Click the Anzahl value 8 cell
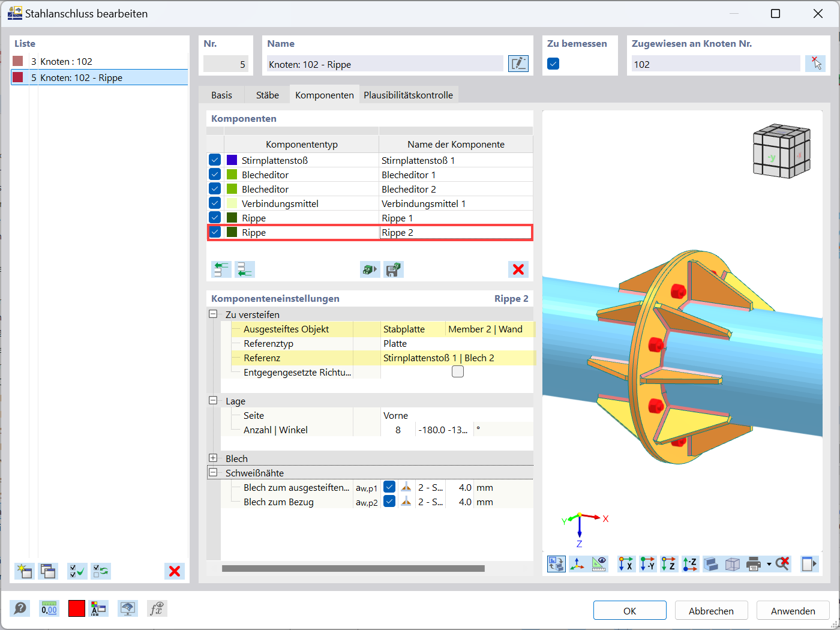 pyautogui.click(x=397, y=430)
